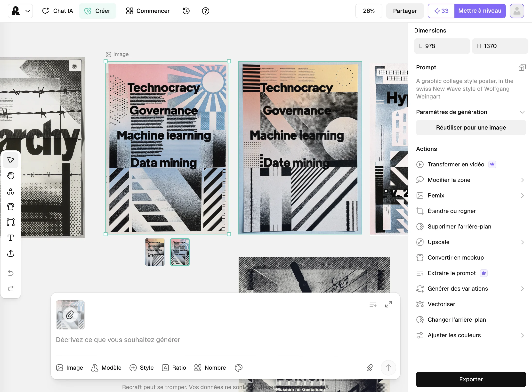Open the color palette icon
This screenshot has height=392, width=532.
pos(239,368)
